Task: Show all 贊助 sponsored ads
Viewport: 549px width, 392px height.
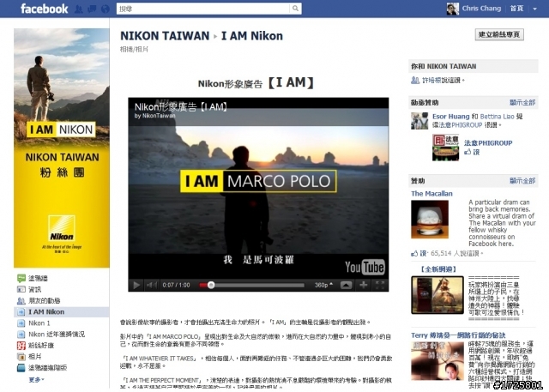Action: click(522, 181)
